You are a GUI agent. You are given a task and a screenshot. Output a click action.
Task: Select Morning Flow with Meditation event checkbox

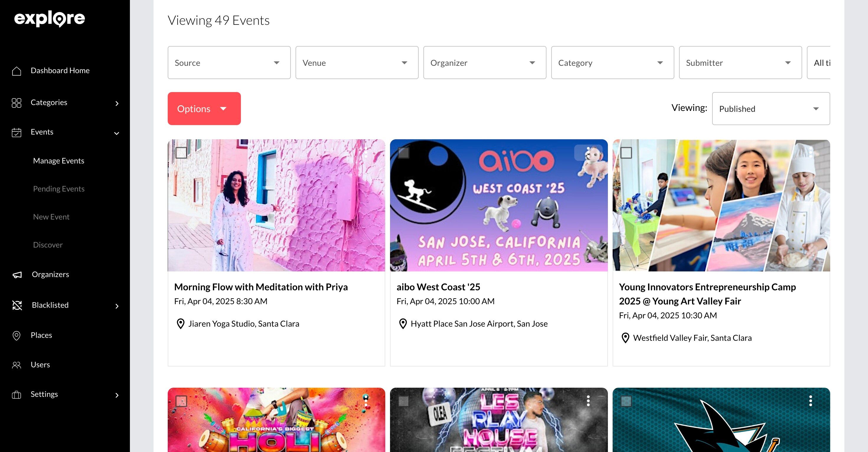[181, 153]
